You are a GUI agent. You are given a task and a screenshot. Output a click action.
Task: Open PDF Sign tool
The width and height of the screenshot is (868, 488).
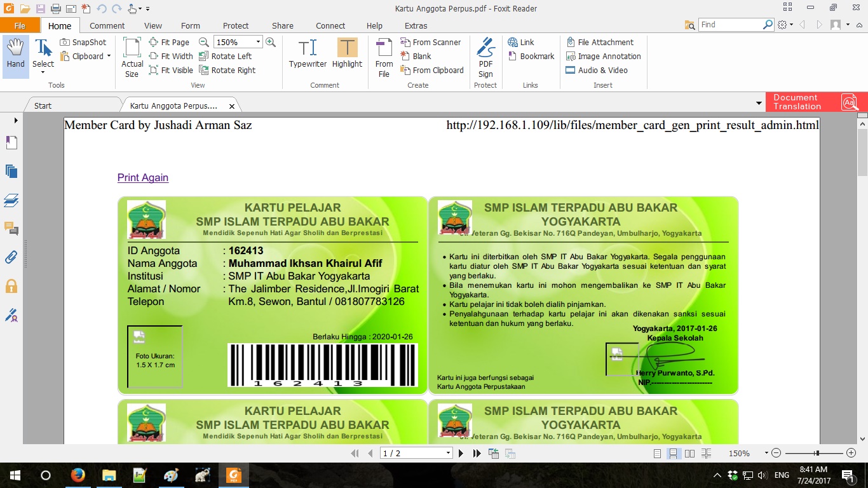tap(485, 57)
